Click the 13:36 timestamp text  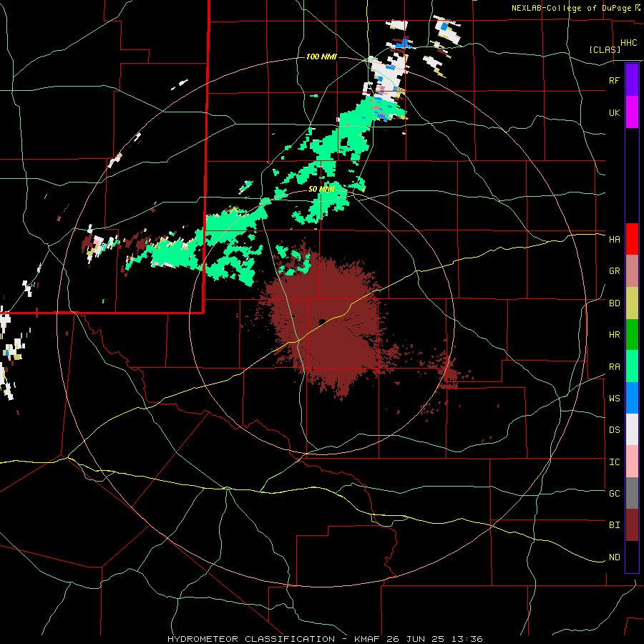pyautogui.click(x=469, y=639)
